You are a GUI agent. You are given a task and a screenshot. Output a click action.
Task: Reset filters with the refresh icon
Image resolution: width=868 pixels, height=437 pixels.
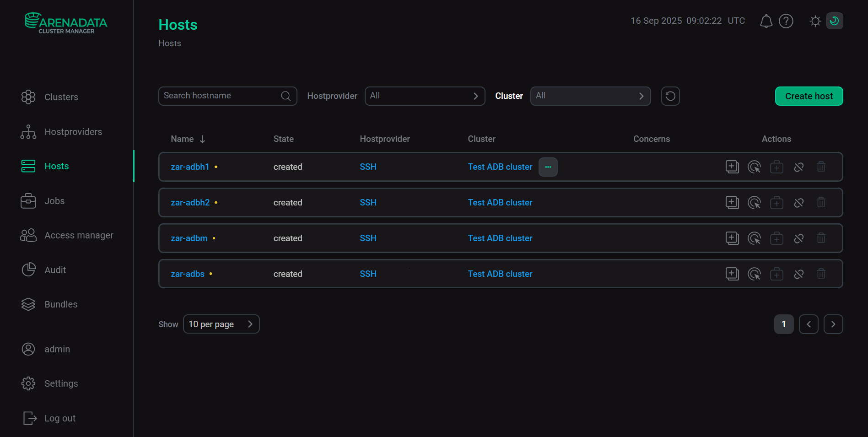pyautogui.click(x=670, y=96)
